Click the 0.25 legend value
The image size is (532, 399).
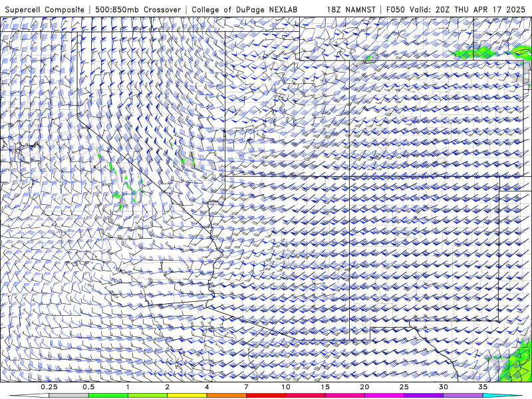49,387
